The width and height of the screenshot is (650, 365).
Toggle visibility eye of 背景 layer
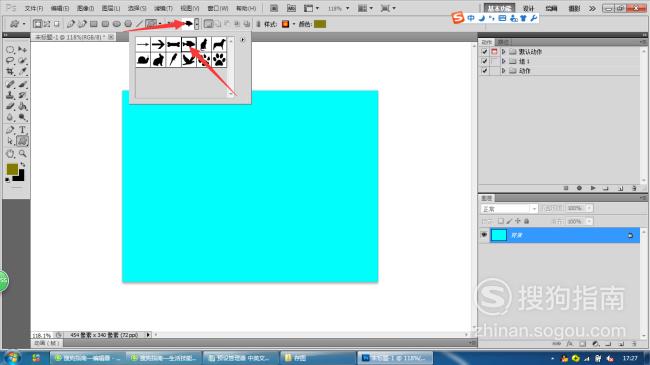484,235
